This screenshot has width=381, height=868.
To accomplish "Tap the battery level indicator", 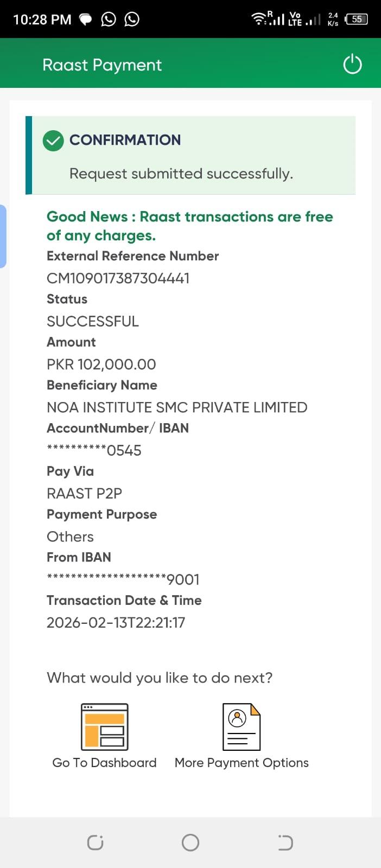I will [x=356, y=20].
